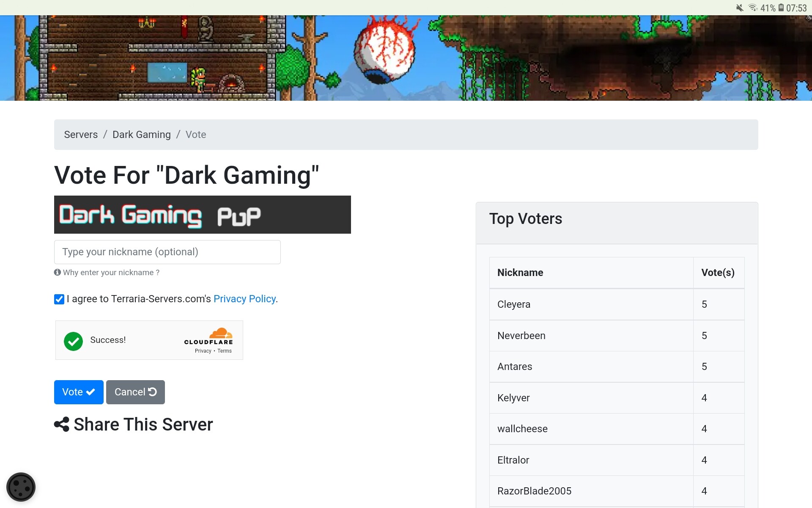The height and width of the screenshot is (508, 812).
Task: Select the Cleyera row in Top Voters
Action: 617,304
